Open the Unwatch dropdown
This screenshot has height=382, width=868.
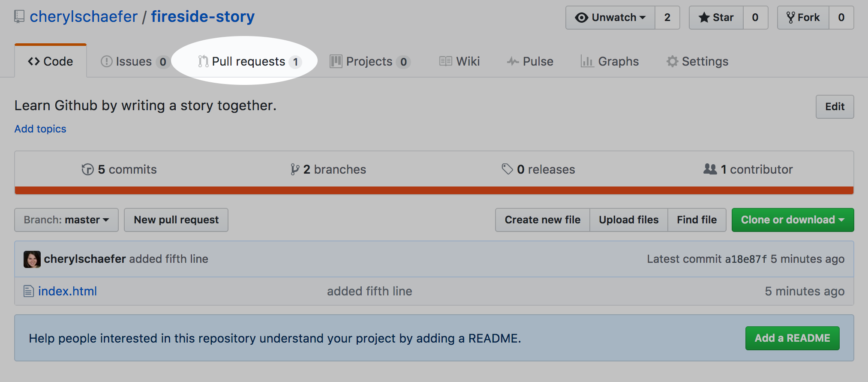(610, 18)
